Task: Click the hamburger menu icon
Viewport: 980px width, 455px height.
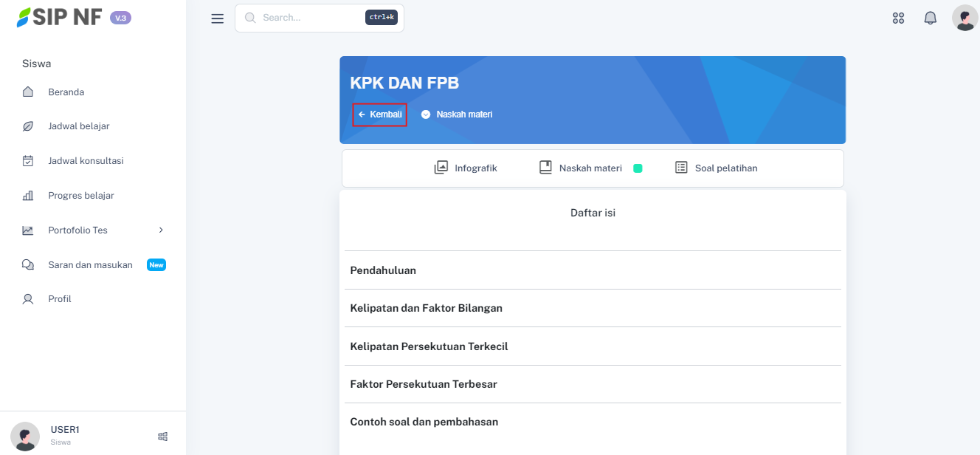Action: pyautogui.click(x=217, y=18)
